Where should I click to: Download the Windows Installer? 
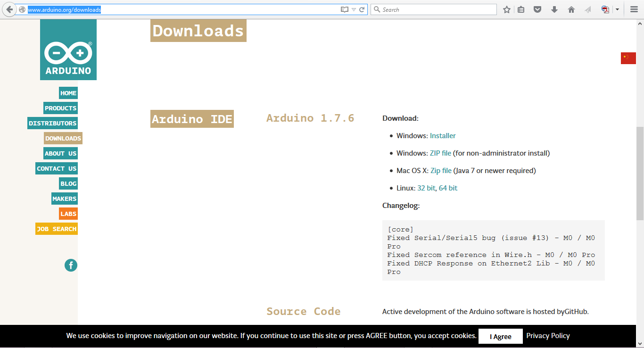443,136
